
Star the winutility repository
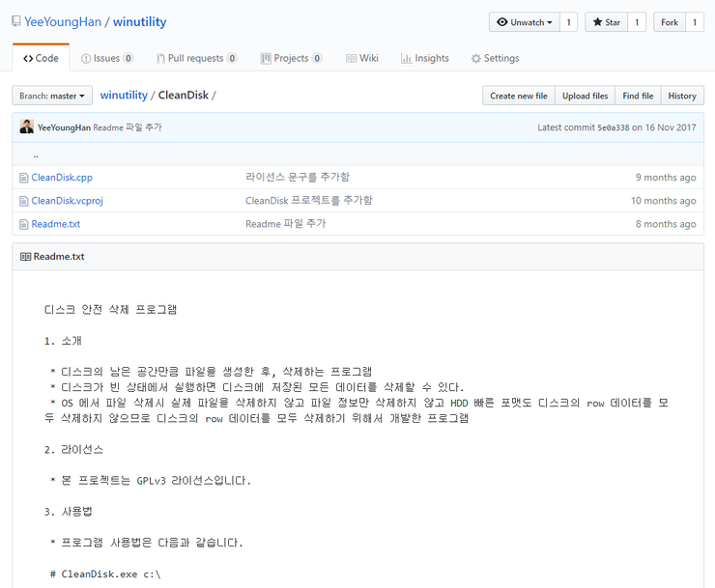coord(607,22)
